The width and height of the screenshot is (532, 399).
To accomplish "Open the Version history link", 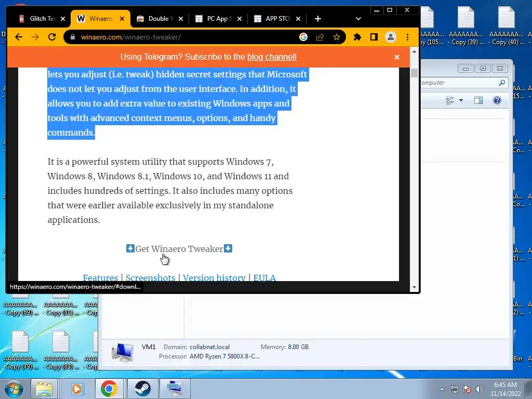I will point(214,277).
